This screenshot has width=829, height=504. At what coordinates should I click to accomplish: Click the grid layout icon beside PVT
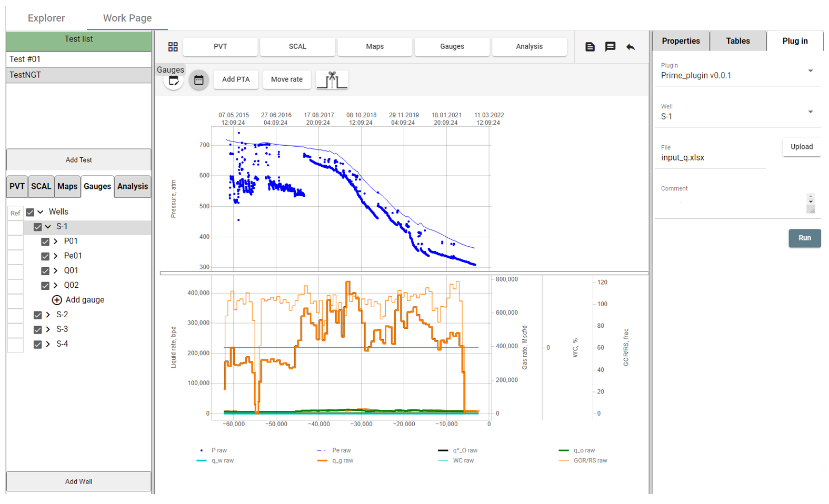click(x=173, y=47)
